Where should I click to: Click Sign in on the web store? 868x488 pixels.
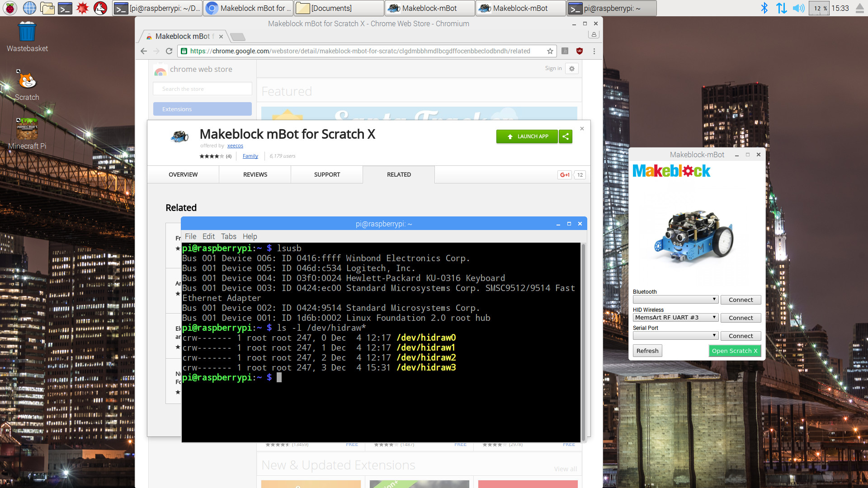point(553,68)
